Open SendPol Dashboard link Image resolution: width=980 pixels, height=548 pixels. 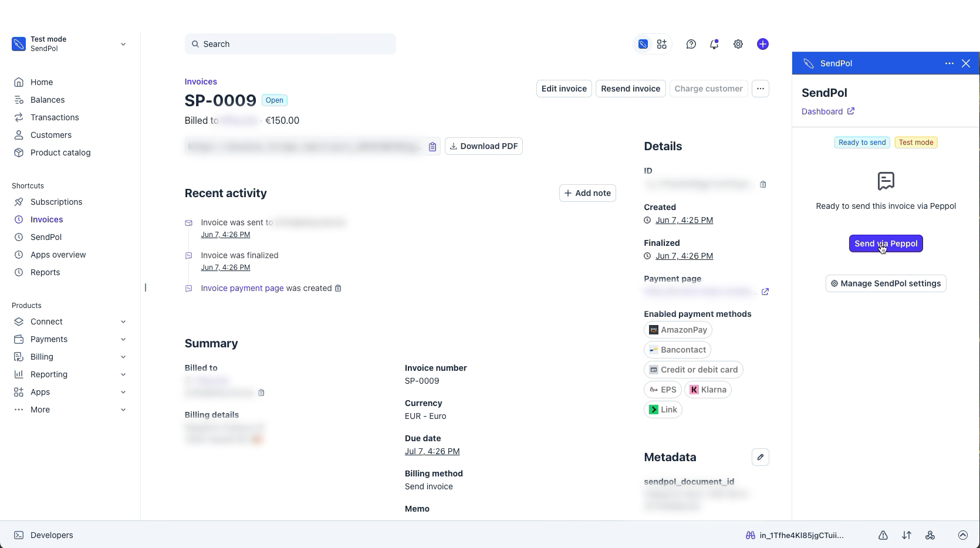(828, 111)
